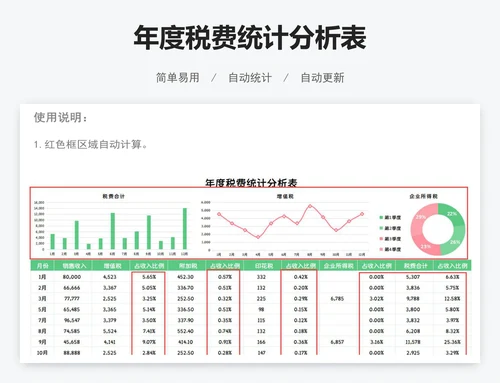Click the percentage cell 6.63%

[452, 277]
